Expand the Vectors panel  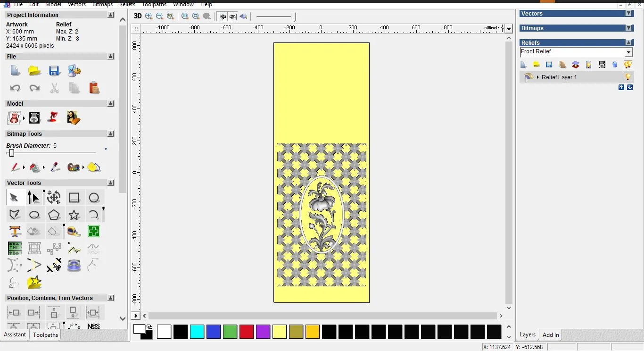click(628, 14)
